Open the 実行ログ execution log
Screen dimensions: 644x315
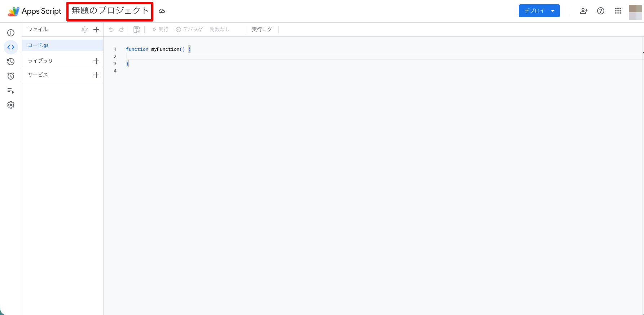(262, 30)
